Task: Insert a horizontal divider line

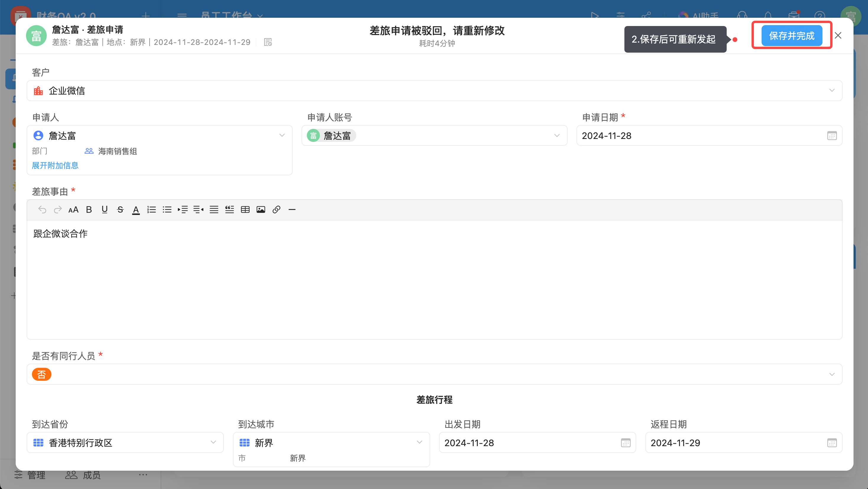Action: 292,210
